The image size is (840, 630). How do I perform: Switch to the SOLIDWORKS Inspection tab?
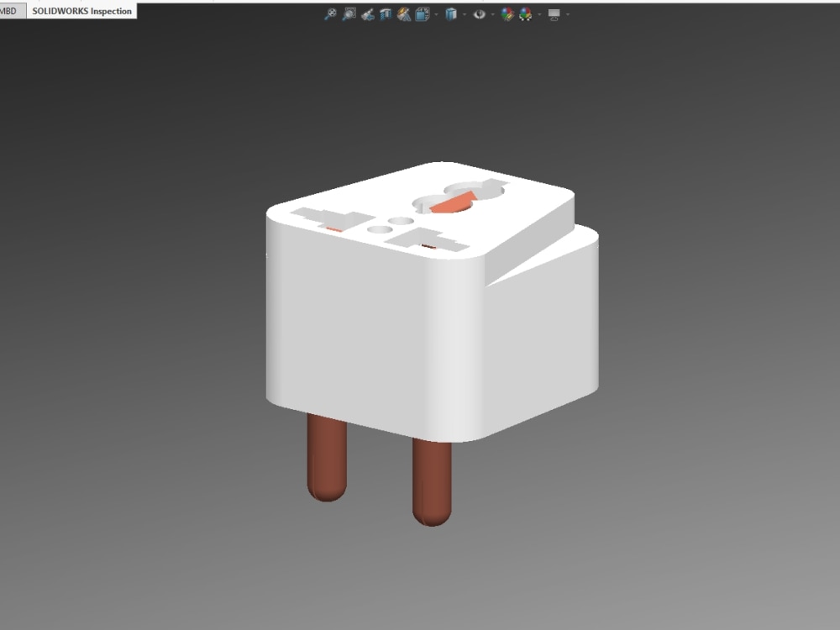coord(81,11)
